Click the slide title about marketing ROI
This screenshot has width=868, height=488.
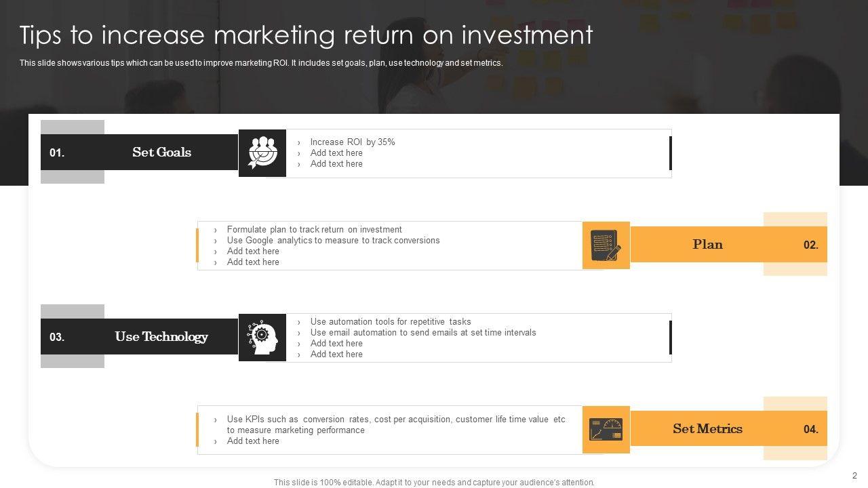[x=306, y=35]
